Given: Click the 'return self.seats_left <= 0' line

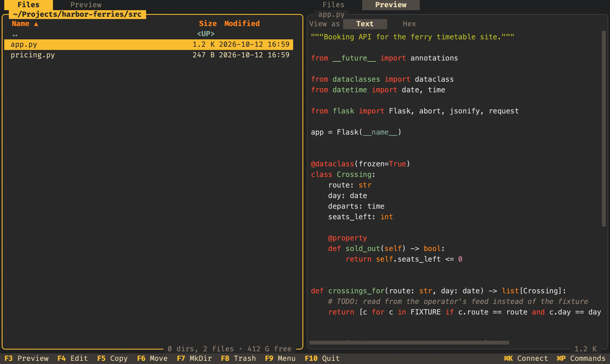Looking at the screenshot, I should pyautogui.click(x=404, y=259).
